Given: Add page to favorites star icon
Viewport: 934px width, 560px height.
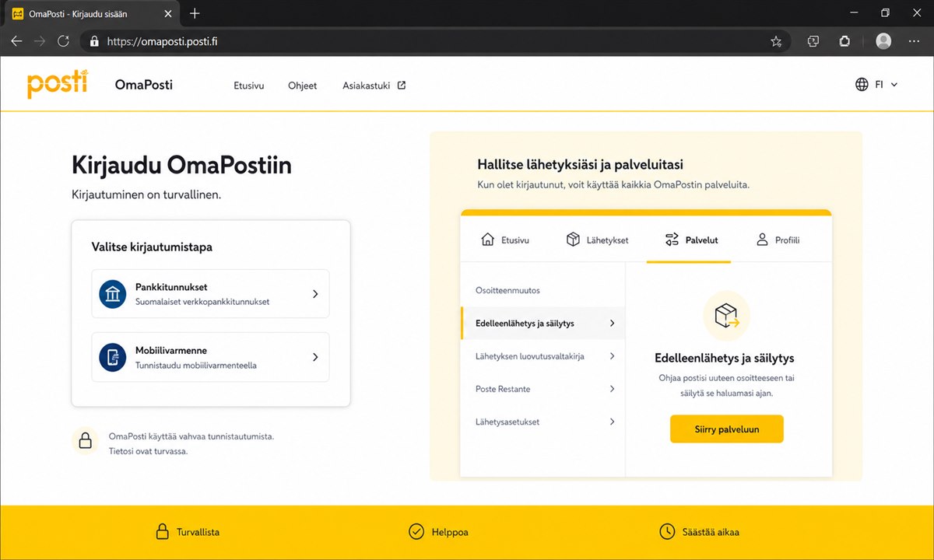Looking at the screenshot, I should (776, 41).
